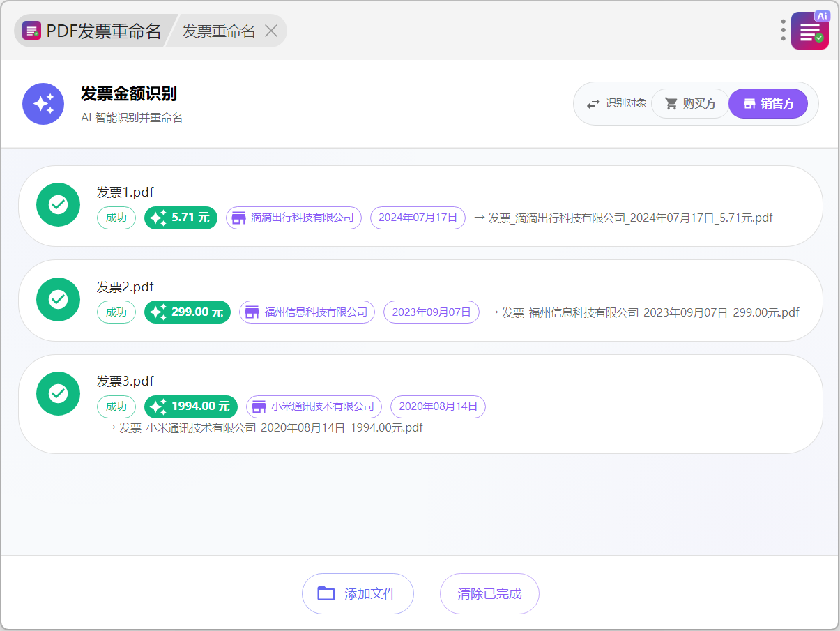Image resolution: width=840 pixels, height=631 pixels.
Task: Click the swap arrows icon next to 识别对象
Action: tap(593, 104)
